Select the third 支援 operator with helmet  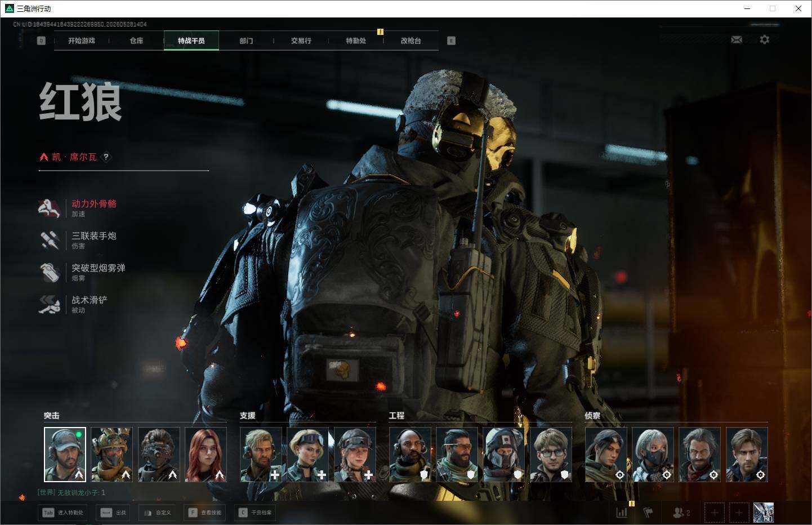click(355, 455)
